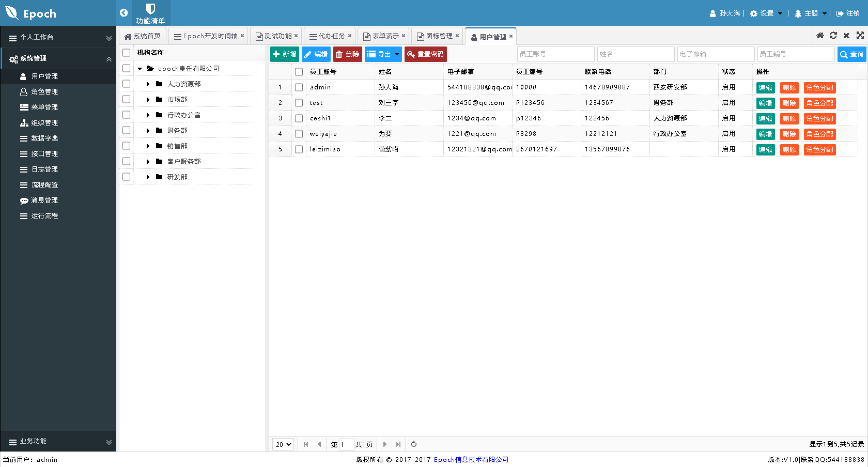The width and height of the screenshot is (868, 467).
Task: Click 角色分配 for the admin row
Action: click(819, 88)
